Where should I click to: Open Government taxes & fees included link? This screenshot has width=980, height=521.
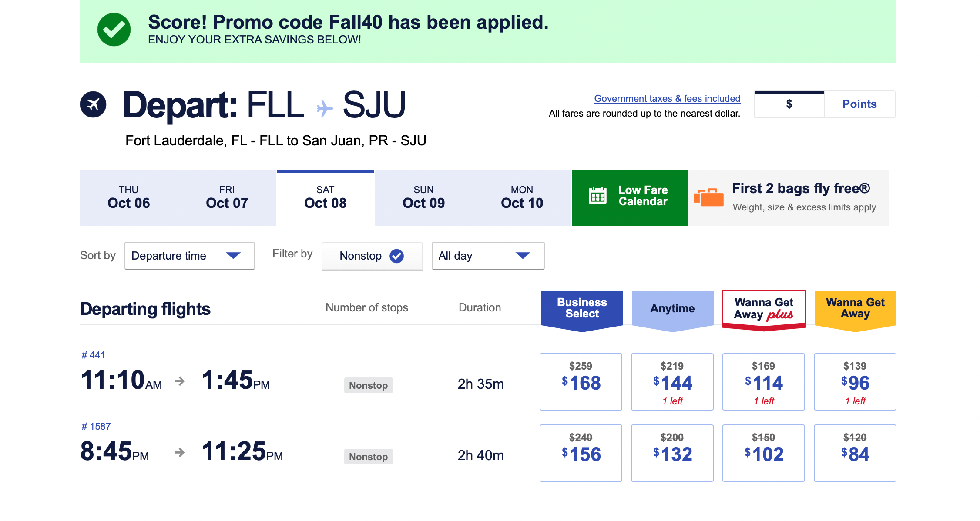pyautogui.click(x=667, y=99)
